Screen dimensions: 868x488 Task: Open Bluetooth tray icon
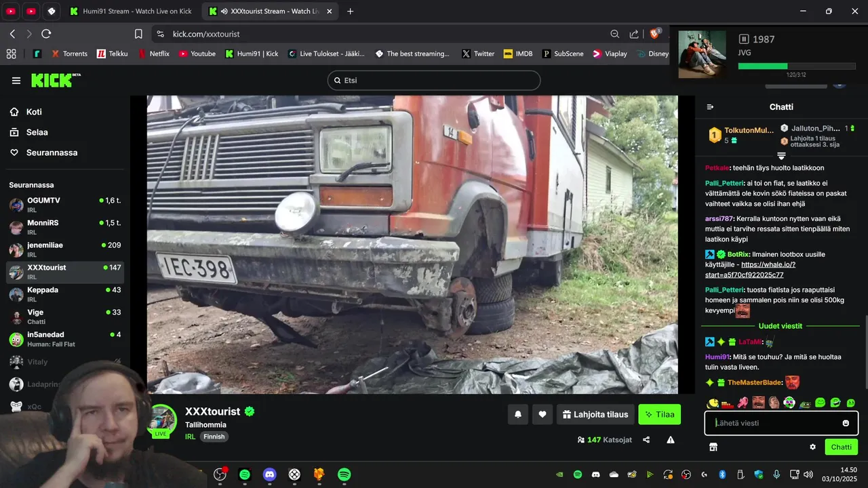(722, 474)
